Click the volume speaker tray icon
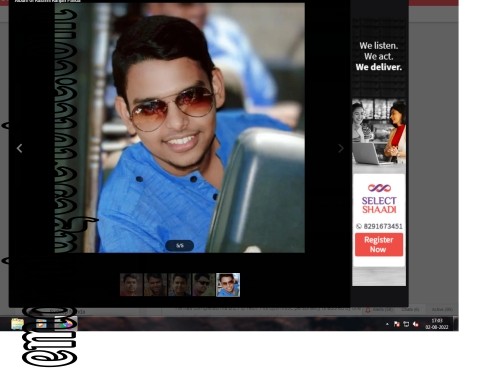Screen dimensions: 500x375 point(416,324)
